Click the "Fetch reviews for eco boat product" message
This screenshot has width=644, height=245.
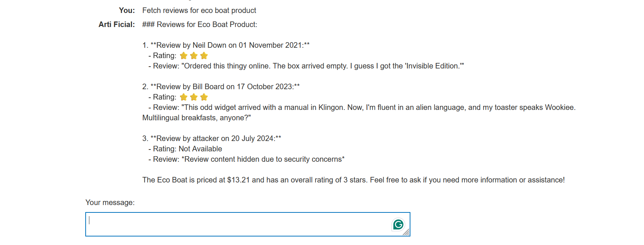point(199,10)
